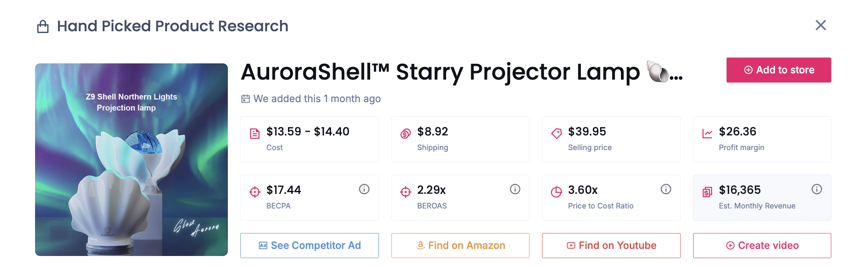Click the Price to Cost Ratio info icon
The height and width of the screenshot is (266, 868).
pos(666,189)
